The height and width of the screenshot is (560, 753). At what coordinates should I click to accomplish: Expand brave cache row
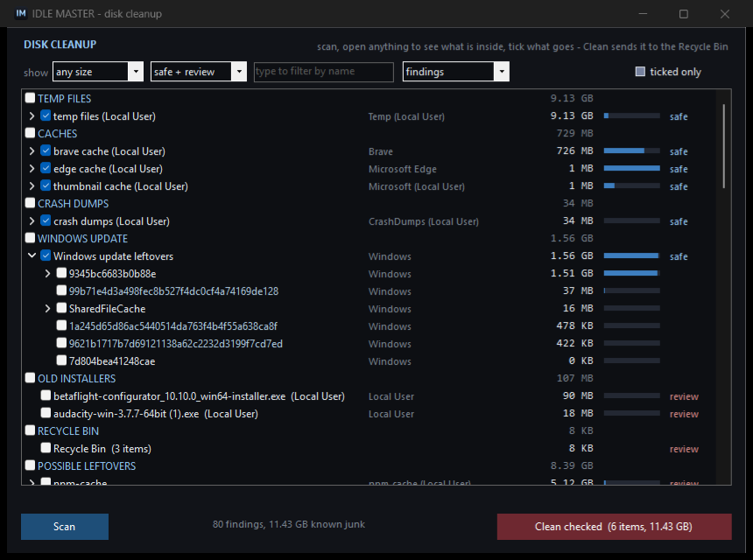click(x=32, y=150)
